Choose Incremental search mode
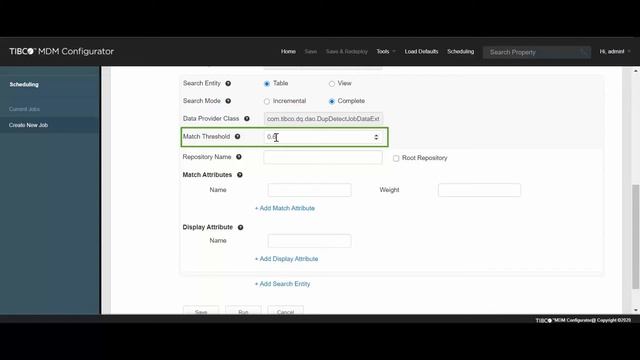The width and height of the screenshot is (640, 360). pyautogui.click(x=267, y=101)
